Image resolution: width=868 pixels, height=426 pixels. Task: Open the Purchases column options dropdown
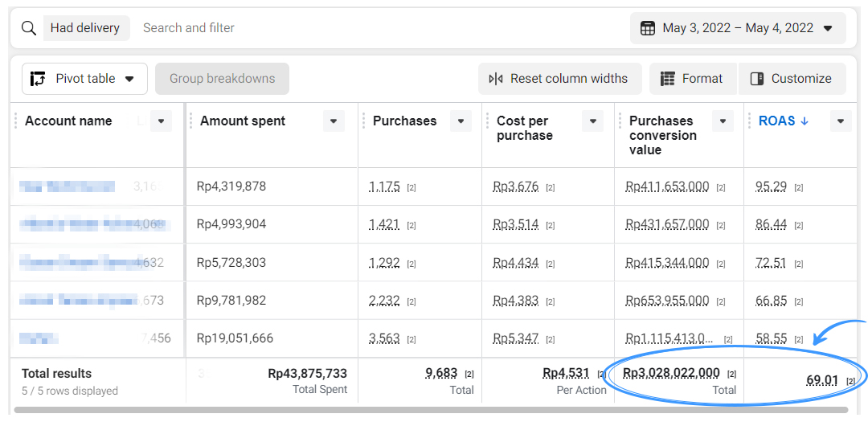(461, 121)
